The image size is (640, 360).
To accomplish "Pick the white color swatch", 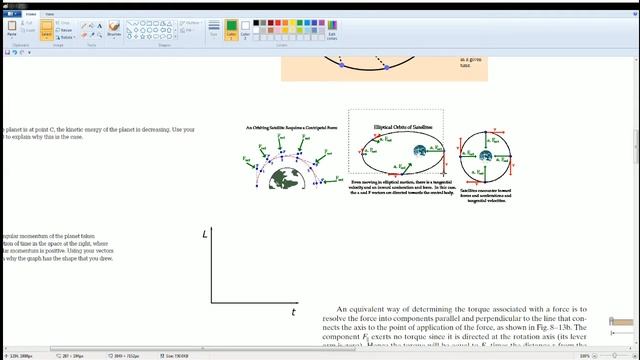I will [x=256, y=30].
